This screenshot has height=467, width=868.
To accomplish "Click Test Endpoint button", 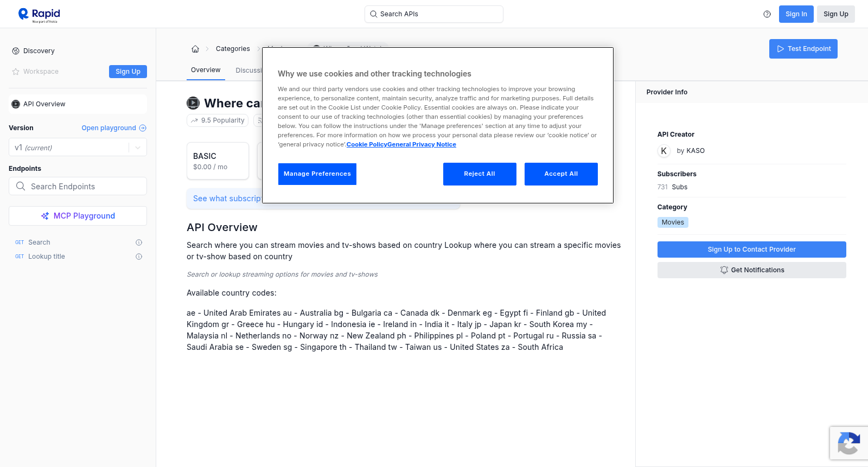I will point(803,49).
